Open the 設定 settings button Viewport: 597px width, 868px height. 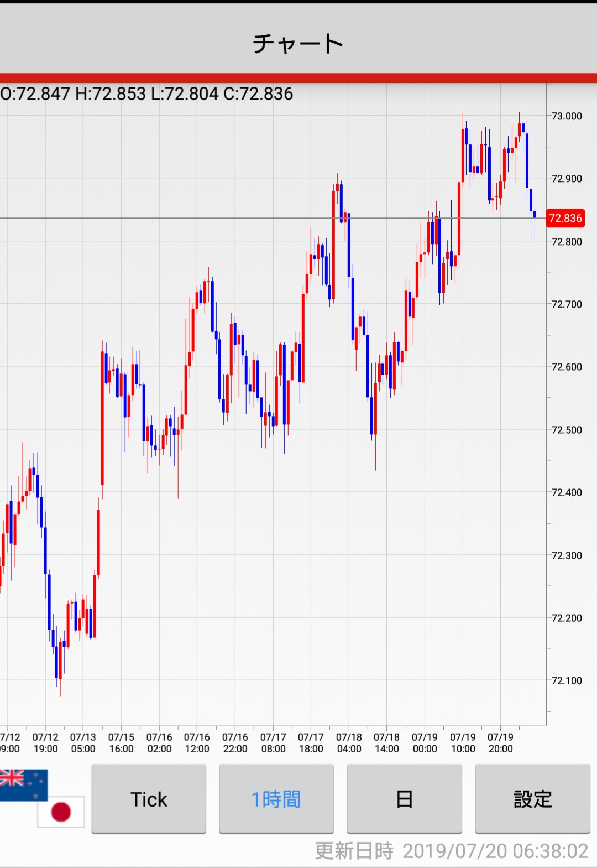[x=532, y=799]
